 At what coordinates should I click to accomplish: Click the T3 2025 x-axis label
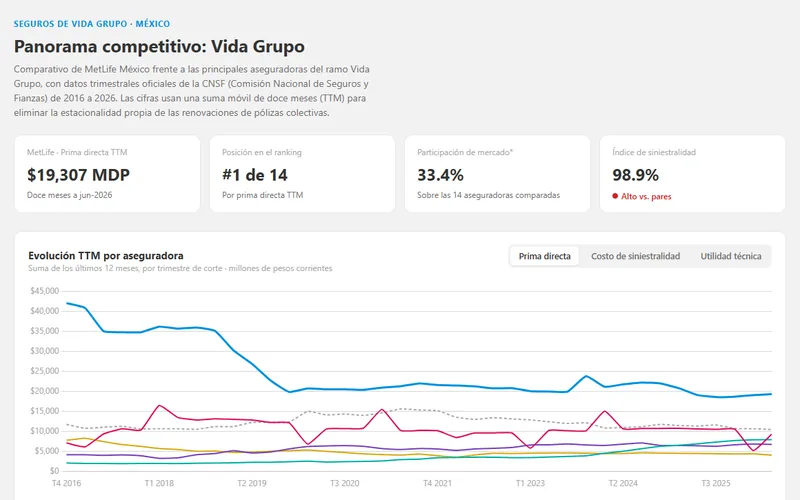(x=716, y=483)
